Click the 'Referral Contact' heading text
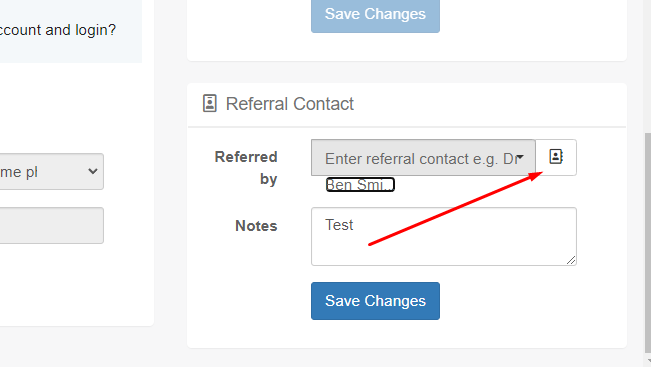Image resolution: width=651 pixels, height=367 pixels. [290, 104]
